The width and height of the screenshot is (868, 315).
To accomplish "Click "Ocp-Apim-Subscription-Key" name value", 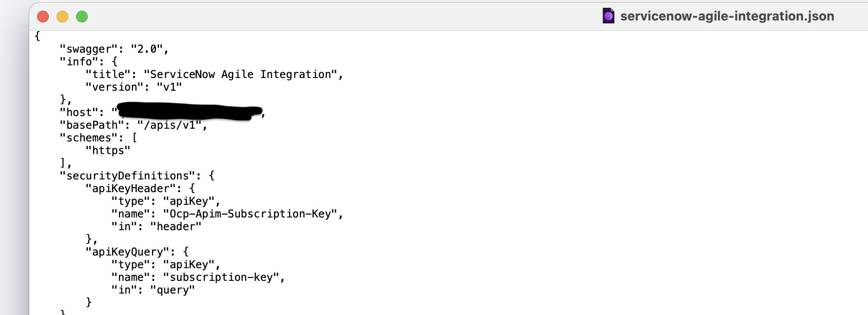I will pos(250,214).
